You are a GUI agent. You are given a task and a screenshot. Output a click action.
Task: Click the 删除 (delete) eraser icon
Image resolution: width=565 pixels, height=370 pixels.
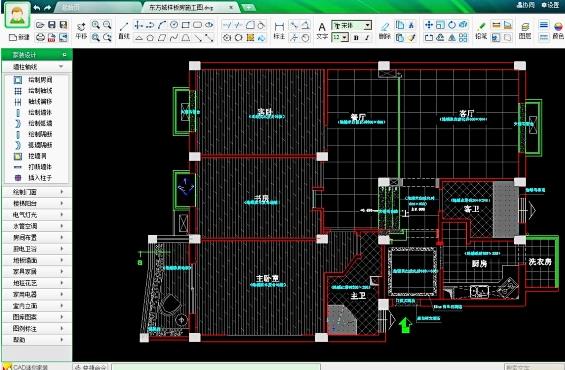coord(384,30)
